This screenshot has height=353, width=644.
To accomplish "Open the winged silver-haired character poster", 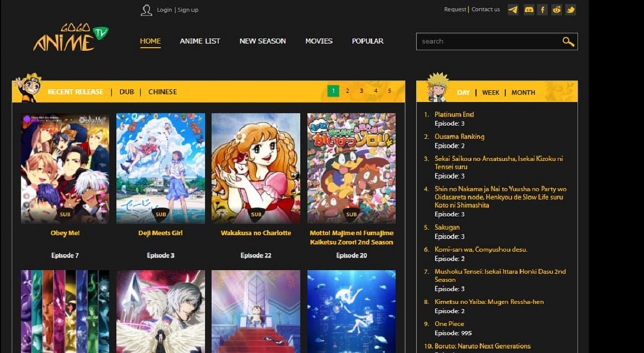I will pos(160,312).
